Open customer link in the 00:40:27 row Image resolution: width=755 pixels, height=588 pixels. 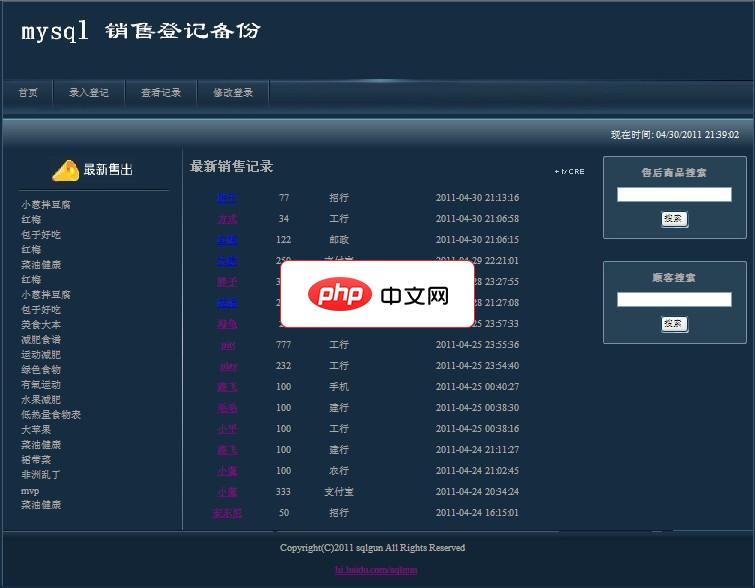click(x=227, y=387)
